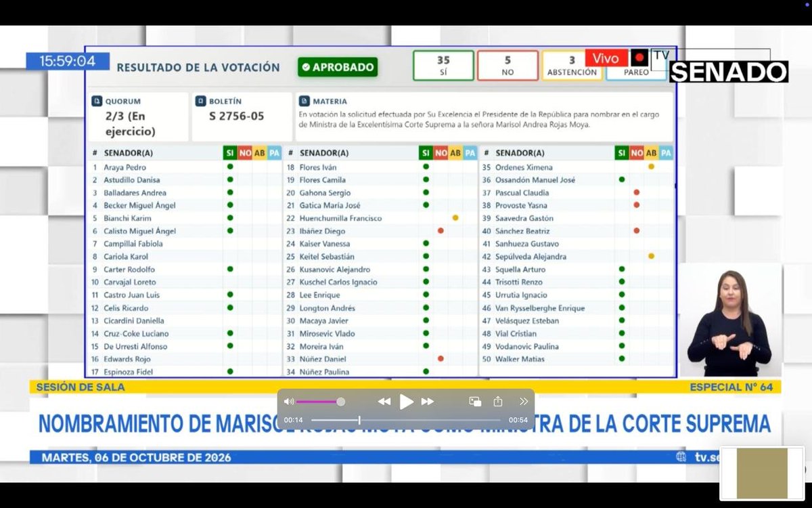Select senator row Campillai Fabiola

(184, 244)
